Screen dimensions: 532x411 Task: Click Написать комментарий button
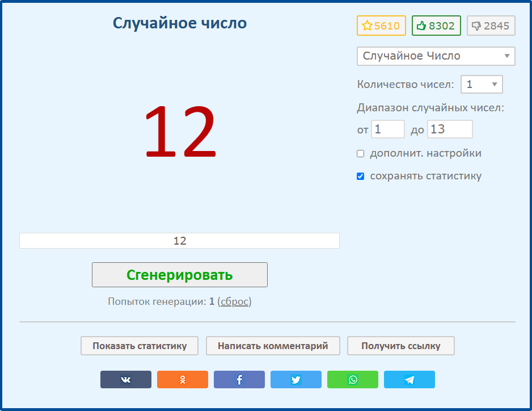coord(273,346)
